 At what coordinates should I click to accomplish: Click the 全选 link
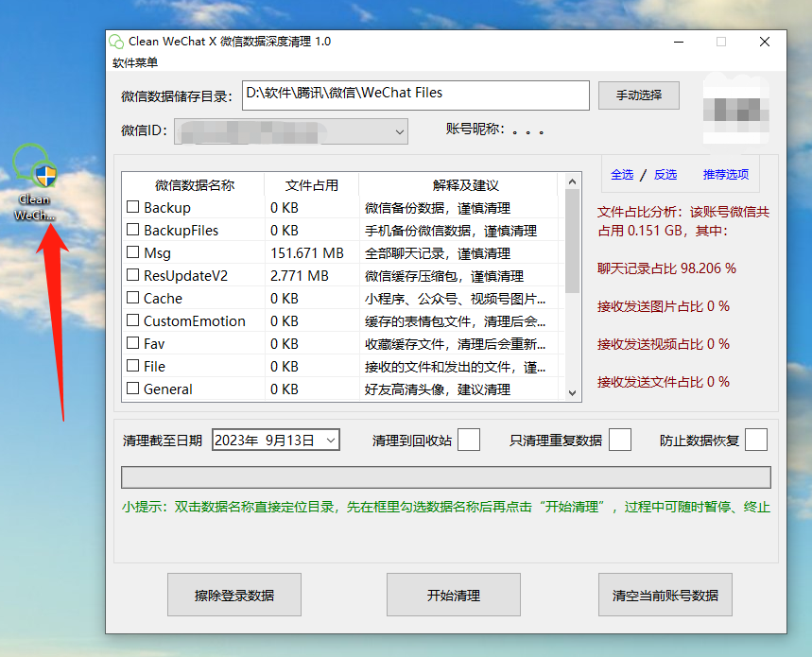[622, 175]
